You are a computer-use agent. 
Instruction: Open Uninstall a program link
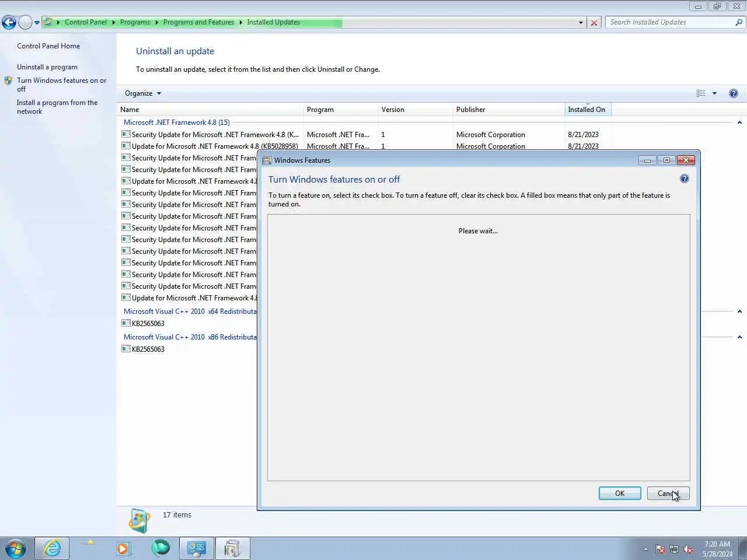47,67
